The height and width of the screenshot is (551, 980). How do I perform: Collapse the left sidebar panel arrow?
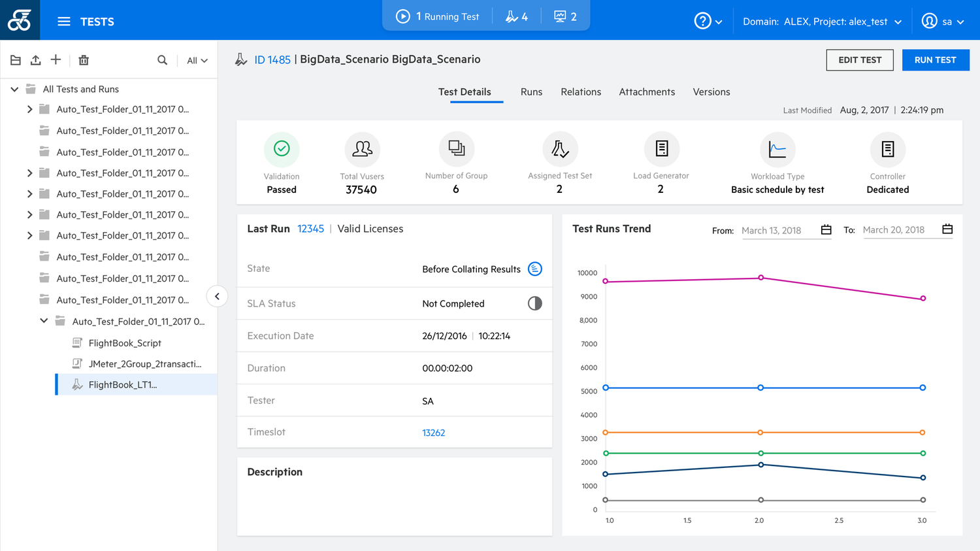click(x=217, y=296)
